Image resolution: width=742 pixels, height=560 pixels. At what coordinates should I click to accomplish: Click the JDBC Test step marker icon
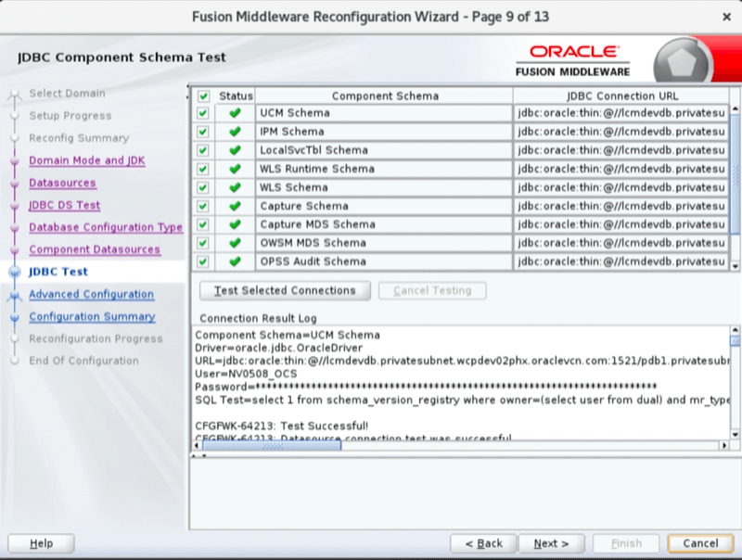point(15,272)
